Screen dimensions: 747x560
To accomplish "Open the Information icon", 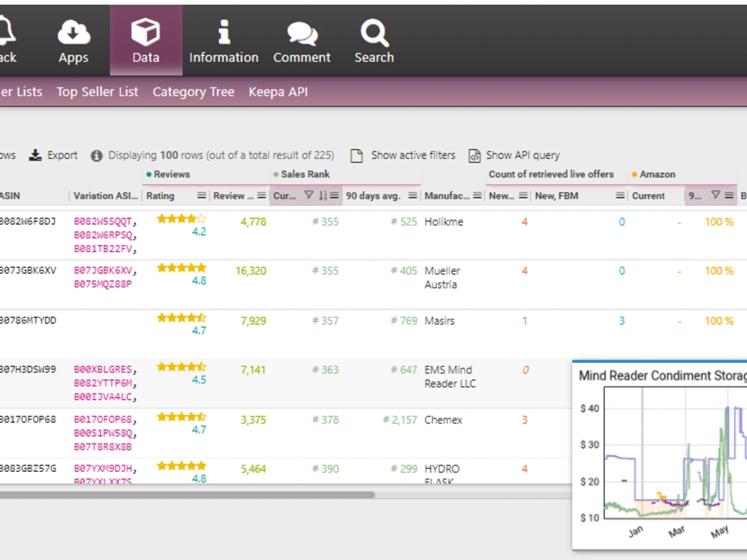I will pos(224,32).
